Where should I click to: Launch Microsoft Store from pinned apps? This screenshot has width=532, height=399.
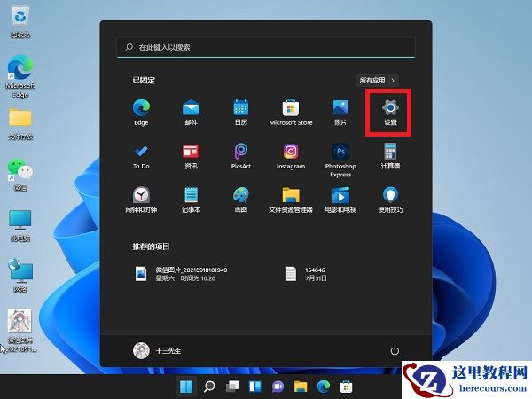[x=291, y=113]
